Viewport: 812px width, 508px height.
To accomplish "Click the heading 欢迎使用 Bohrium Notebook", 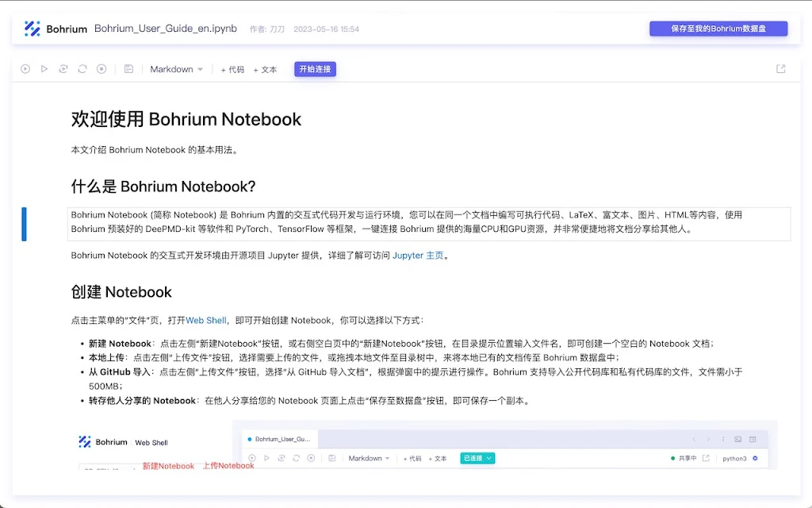I will pyautogui.click(x=186, y=119).
